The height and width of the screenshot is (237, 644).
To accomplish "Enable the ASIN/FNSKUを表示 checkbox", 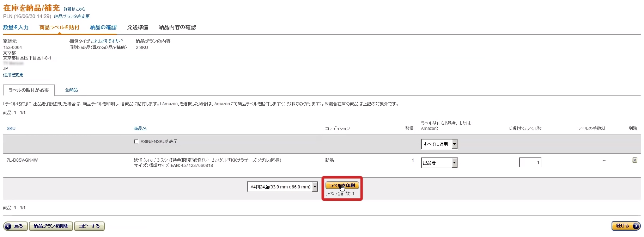I will click(136, 142).
